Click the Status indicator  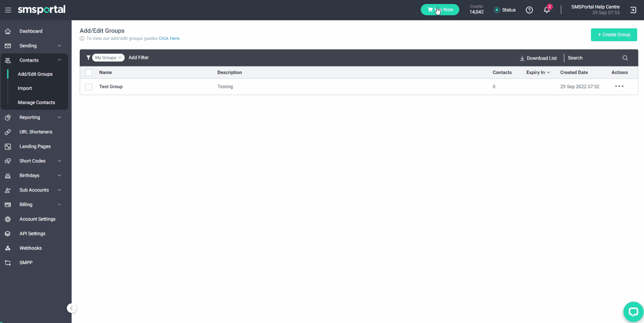coord(505,10)
